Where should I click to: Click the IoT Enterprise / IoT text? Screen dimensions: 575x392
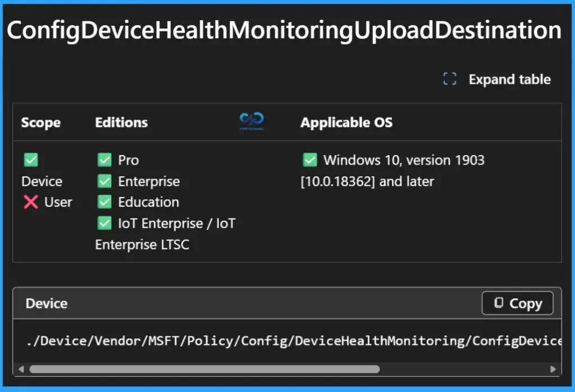pyautogui.click(x=177, y=224)
